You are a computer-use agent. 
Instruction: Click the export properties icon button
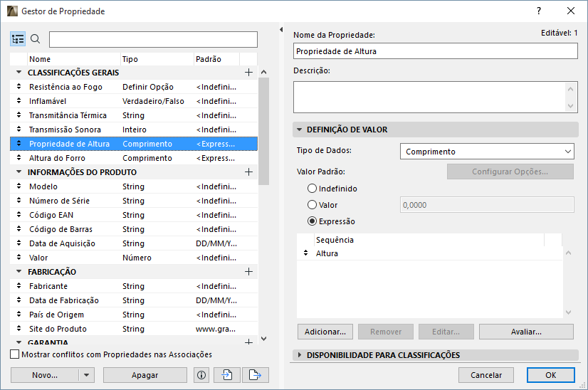pos(255,375)
